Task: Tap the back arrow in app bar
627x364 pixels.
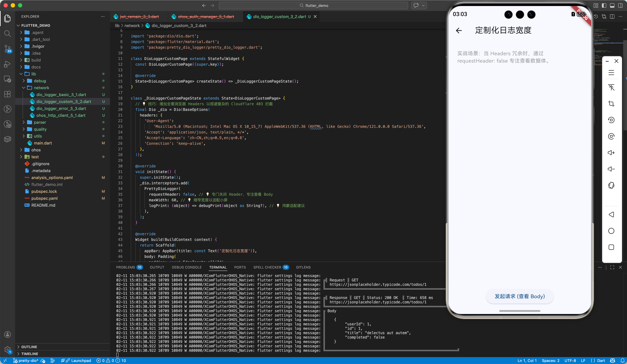Action: pyautogui.click(x=459, y=30)
